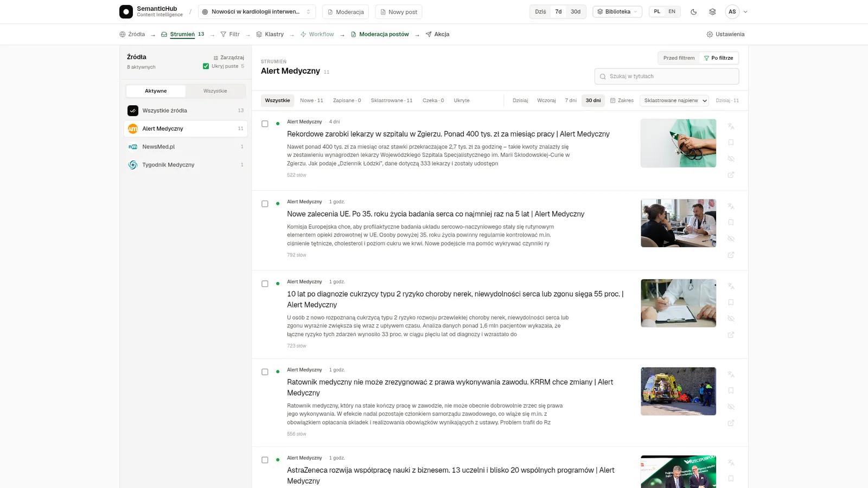
Task: Go to Moderacja postów step
Action: 380,34
